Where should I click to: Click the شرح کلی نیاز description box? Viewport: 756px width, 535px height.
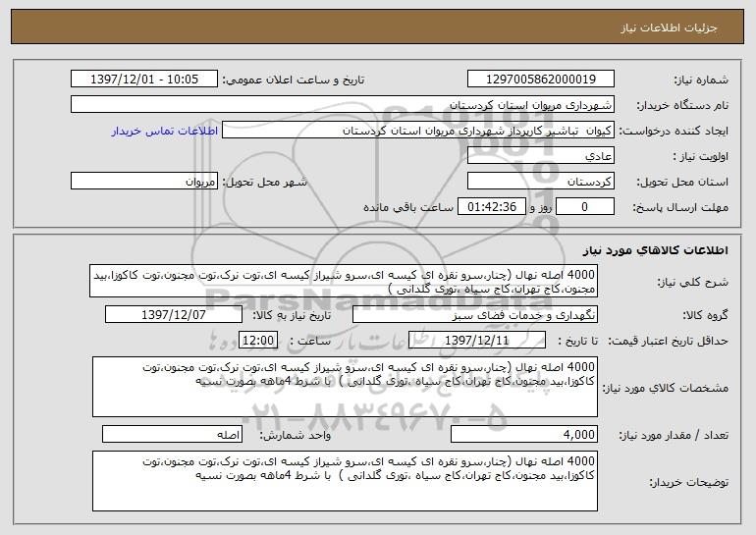pos(344,281)
